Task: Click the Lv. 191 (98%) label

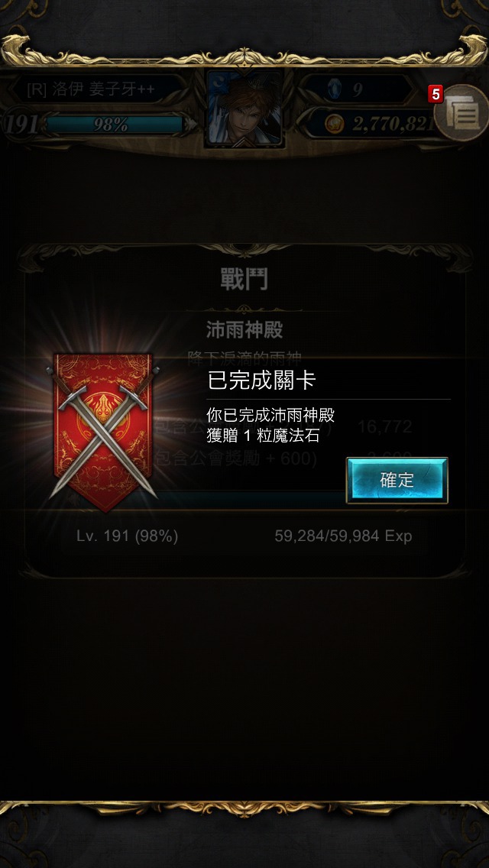Action: [128, 536]
